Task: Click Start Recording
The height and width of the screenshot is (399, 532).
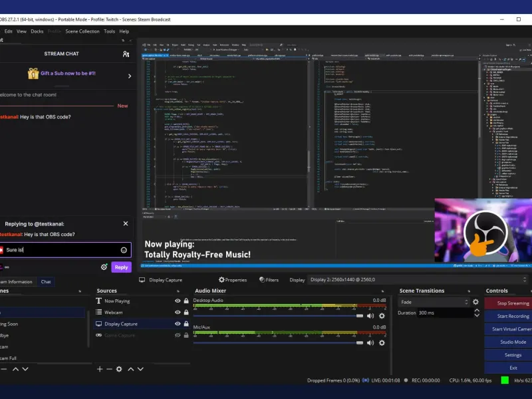Action: (509, 316)
